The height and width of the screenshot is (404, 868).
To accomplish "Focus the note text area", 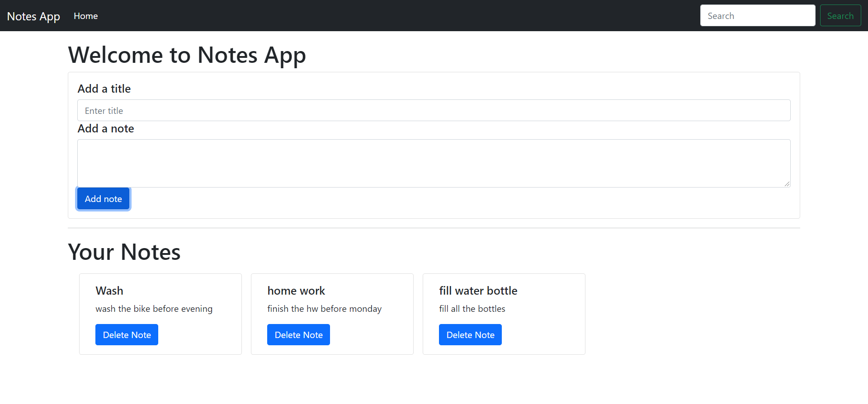I will pos(434,163).
